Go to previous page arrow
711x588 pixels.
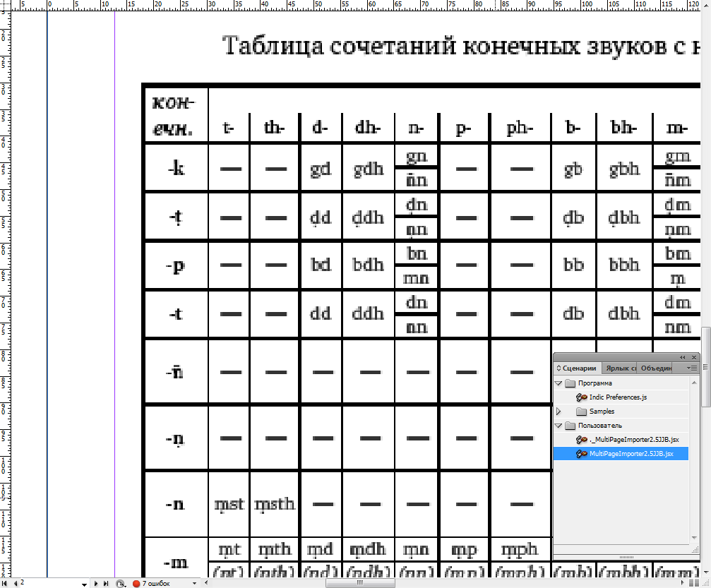(15, 584)
